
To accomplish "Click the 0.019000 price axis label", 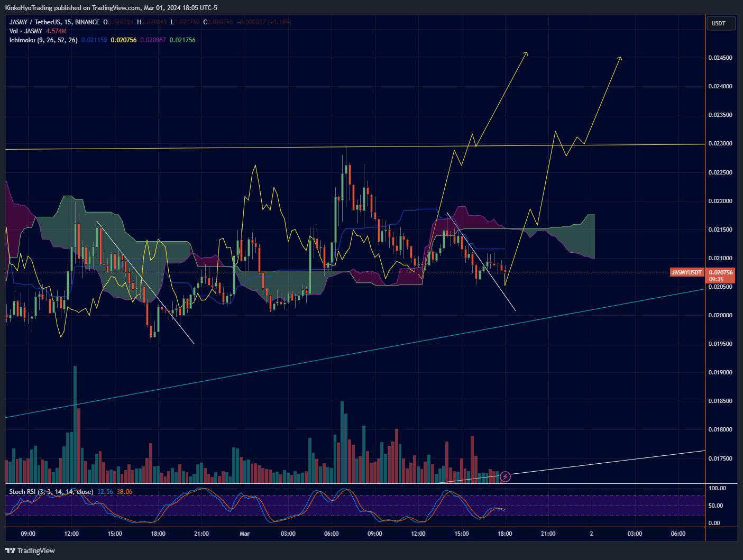I will coord(720,372).
